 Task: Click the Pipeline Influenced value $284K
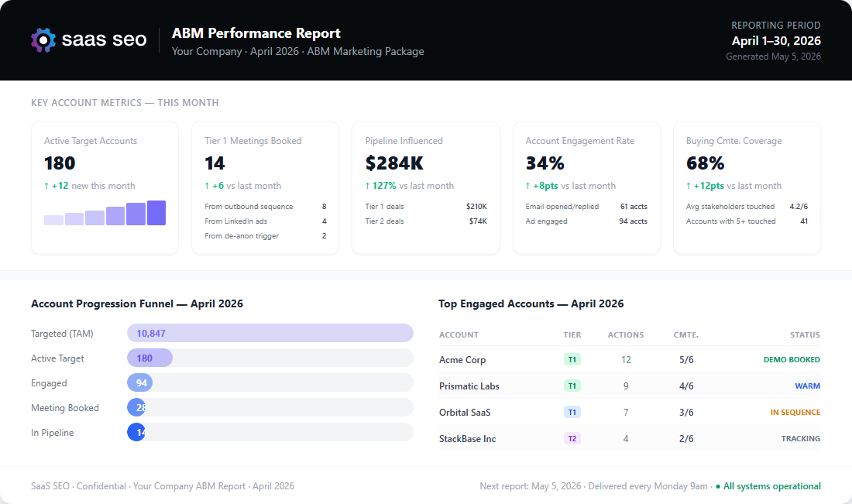[x=394, y=163]
